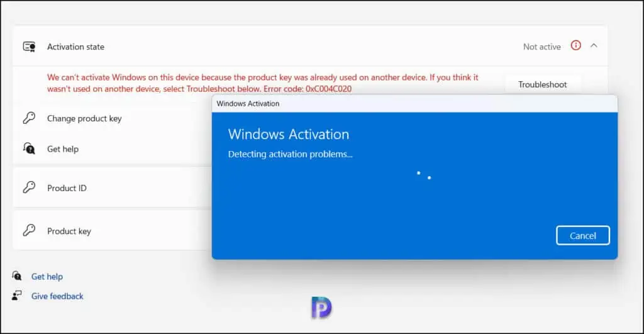644x334 pixels.
Task: Click the key icon beside Product ID
Action: point(29,187)
